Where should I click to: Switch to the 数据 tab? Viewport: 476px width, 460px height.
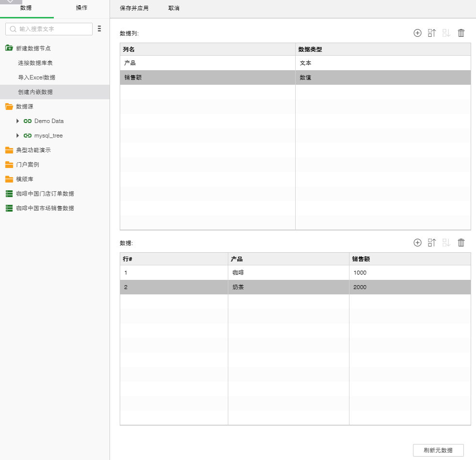(26, 8)
